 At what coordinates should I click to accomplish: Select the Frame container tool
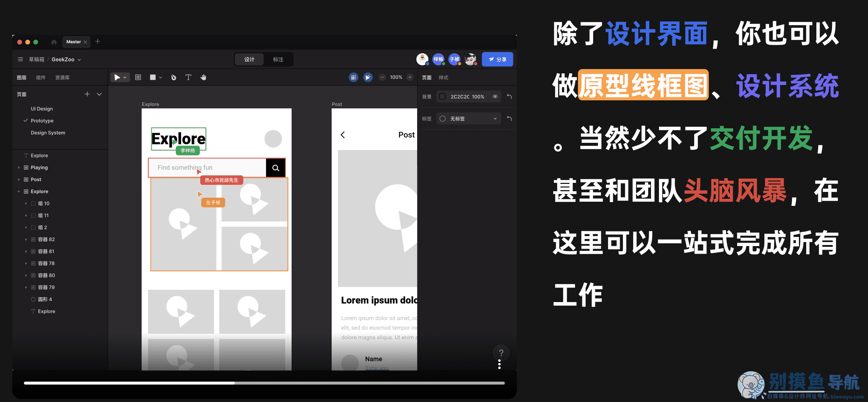tap(138, 77)
